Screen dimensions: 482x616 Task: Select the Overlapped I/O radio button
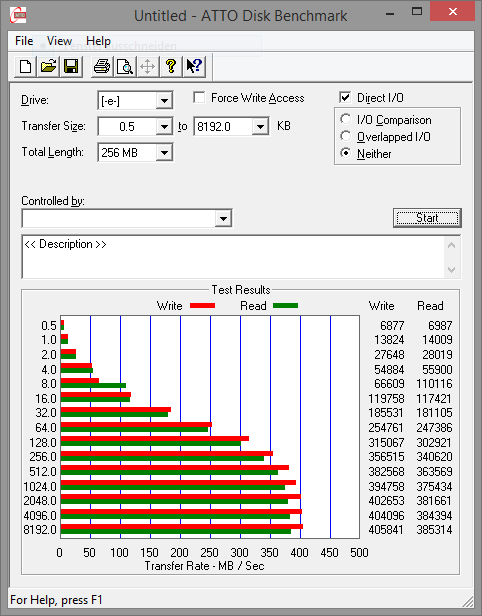(345, 136)
